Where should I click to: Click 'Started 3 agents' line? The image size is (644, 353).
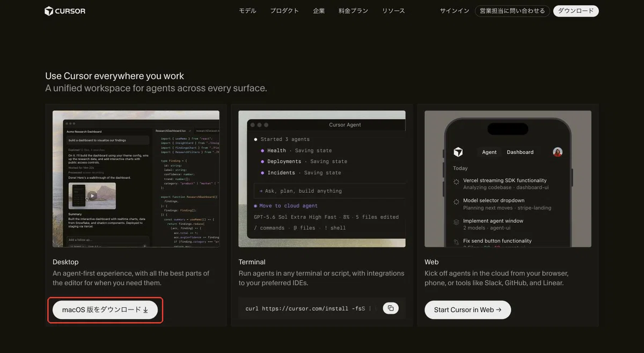(x=282, y=139)
